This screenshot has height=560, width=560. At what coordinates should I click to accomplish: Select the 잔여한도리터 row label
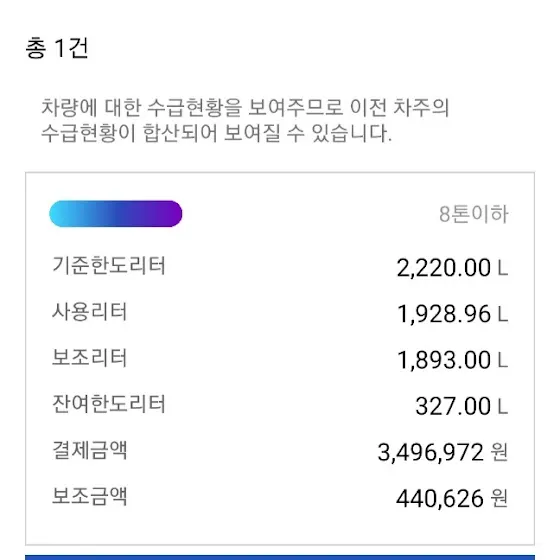pos(109,404)
